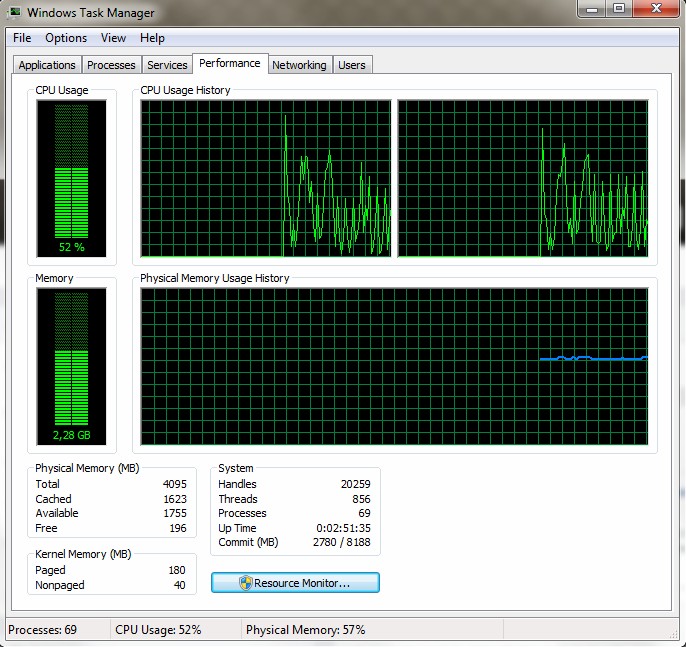Screen dimensions: 686x647
Task: Click the Memory 2,28 GB meter
Action: click(x=71, y=367)
